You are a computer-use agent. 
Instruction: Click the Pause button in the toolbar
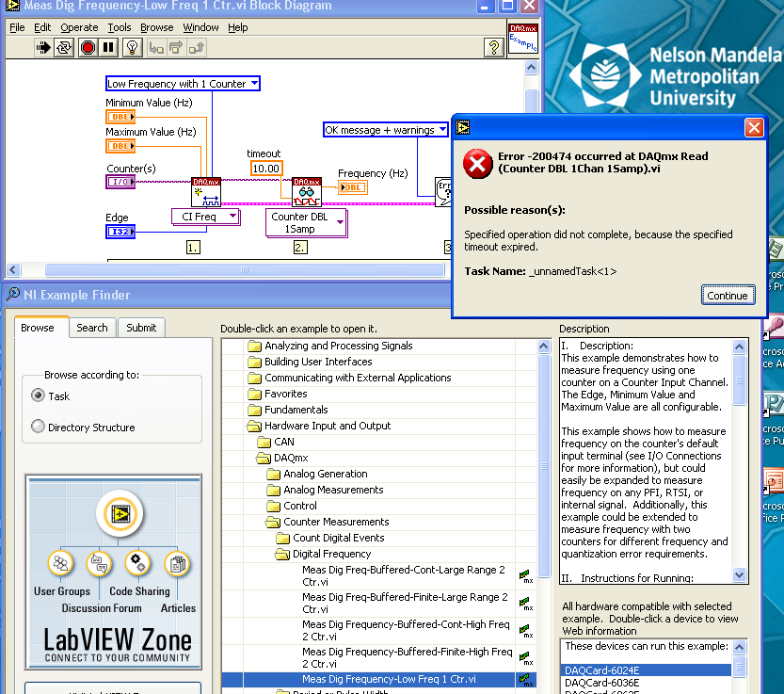[x=108, y=48]
